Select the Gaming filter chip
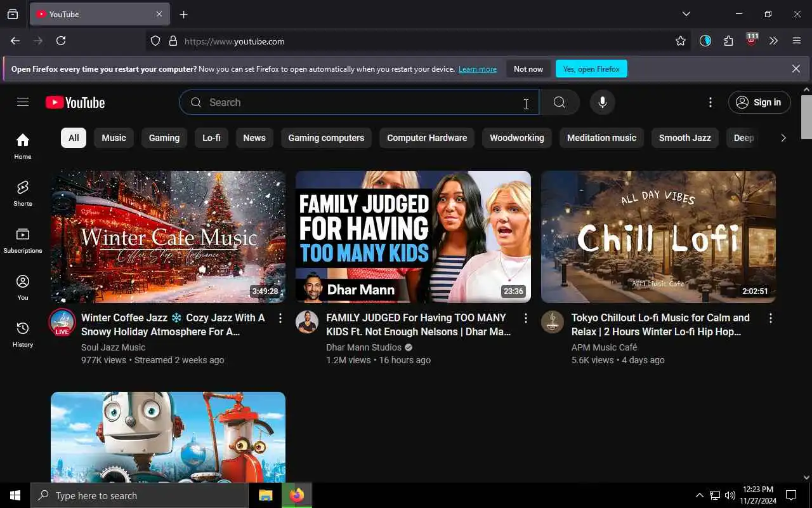Viewport: 812px width, 508px height. click(164, 138)
